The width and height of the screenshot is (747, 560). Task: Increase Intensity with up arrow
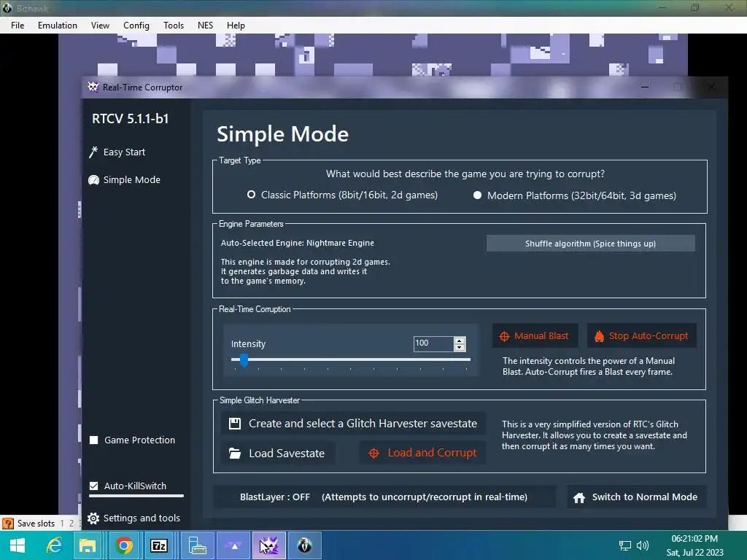(x=460, y=340)
